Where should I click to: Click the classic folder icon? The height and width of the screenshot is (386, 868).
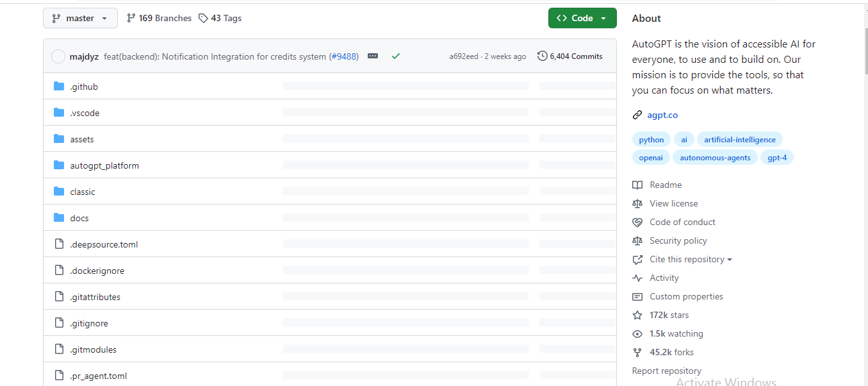tap(59, 192)
